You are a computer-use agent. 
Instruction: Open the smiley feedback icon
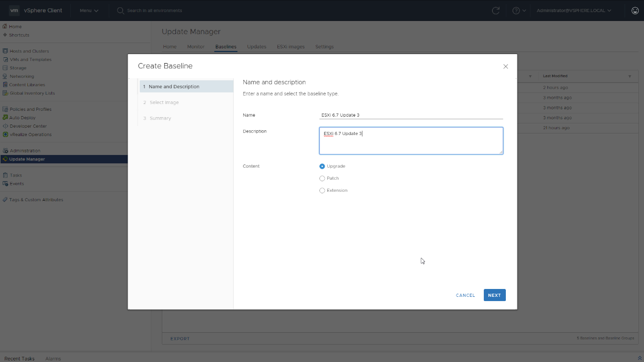635,11
